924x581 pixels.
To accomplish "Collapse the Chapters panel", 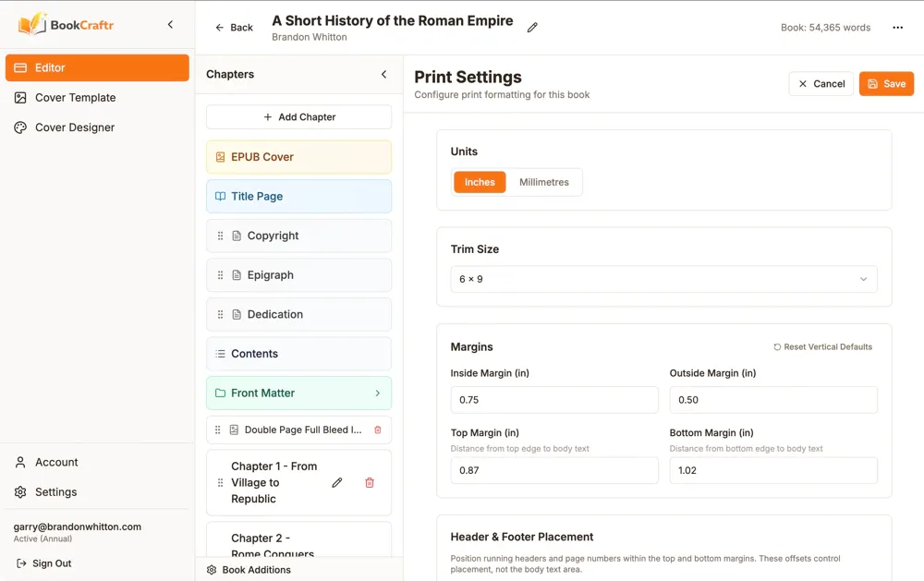I will point(383,74).
